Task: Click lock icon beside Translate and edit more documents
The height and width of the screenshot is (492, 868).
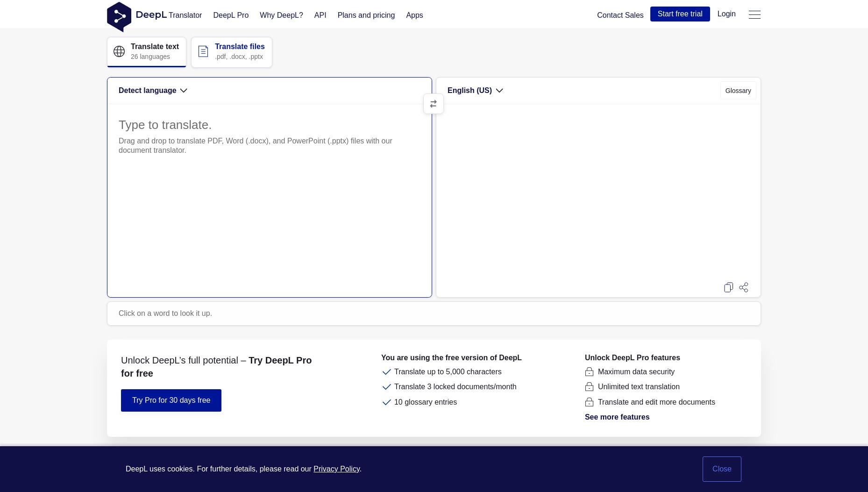Action: 589,402
